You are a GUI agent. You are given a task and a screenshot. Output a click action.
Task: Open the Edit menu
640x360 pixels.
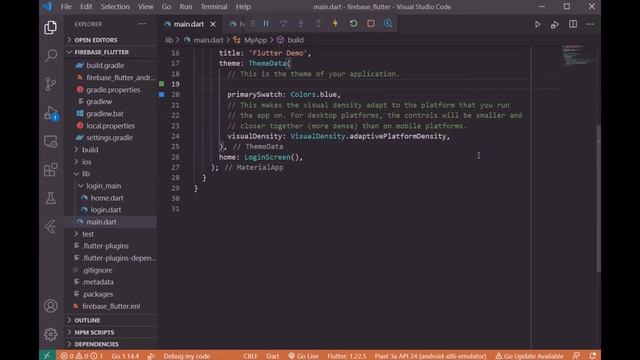[x=86, y=7]
